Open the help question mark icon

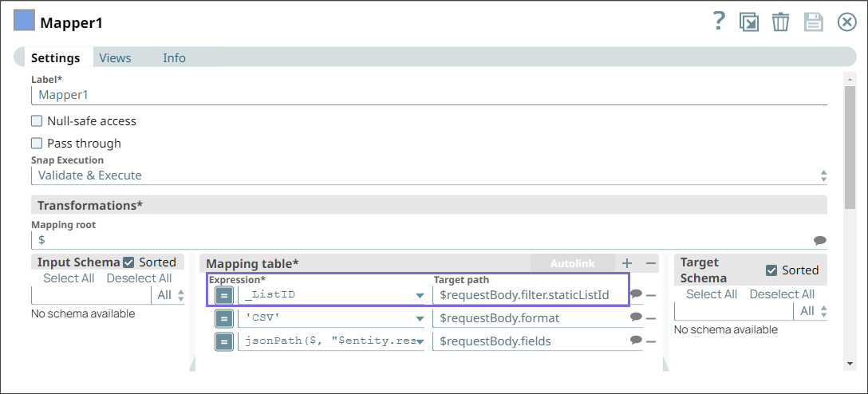[718, 22]
